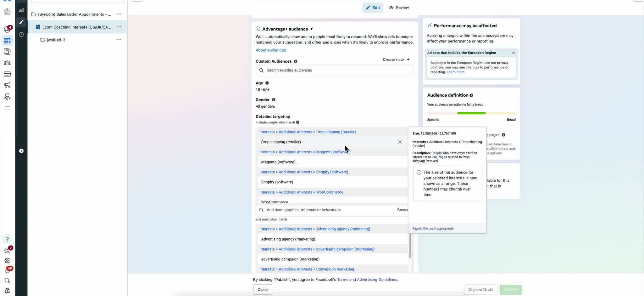Click the estimated audience size info icon
The height and width of the screenshot is (296, 644).
503,135
